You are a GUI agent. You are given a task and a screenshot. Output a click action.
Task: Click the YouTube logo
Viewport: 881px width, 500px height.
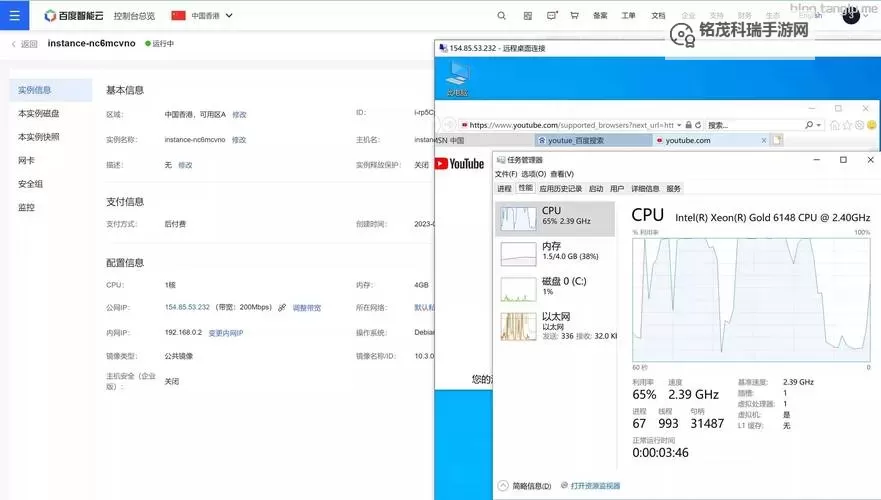(x=459, y=163)
